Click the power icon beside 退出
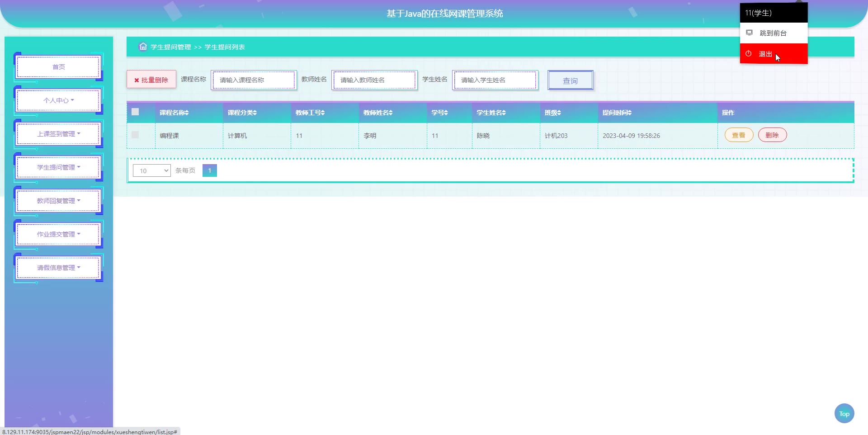Screen dimensions: 868x435 pyautogui.click(x=749, y=53)
